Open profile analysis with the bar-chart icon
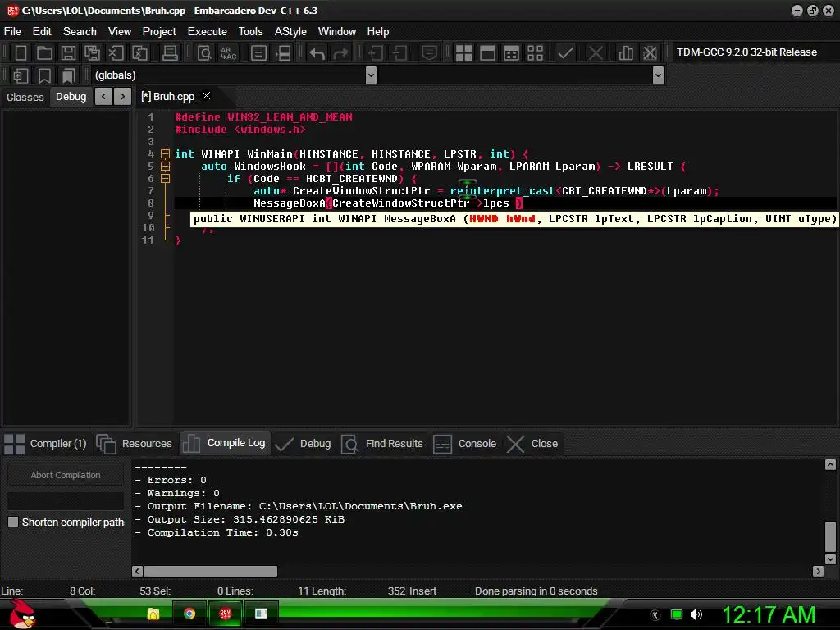840x630 pixels. [626, 52]
